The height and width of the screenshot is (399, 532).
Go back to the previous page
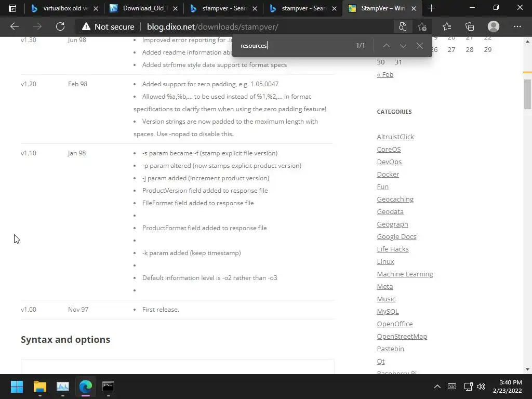coord(14,26)
